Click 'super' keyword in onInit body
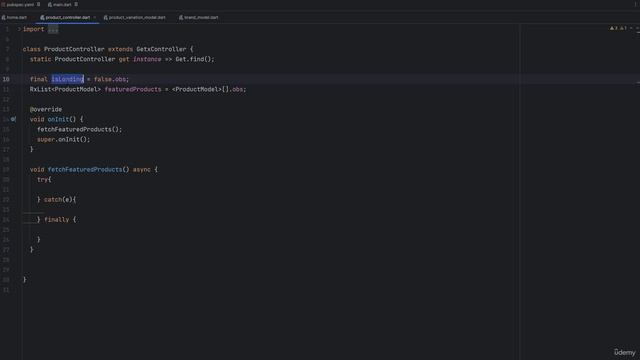The height and width of the screenshot is (360, 640). click(46, 139)
